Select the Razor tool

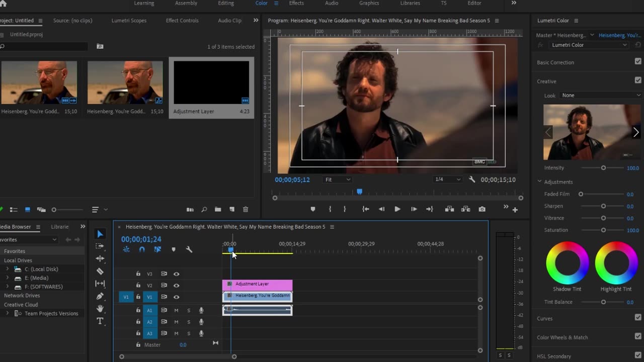point(100,271)
